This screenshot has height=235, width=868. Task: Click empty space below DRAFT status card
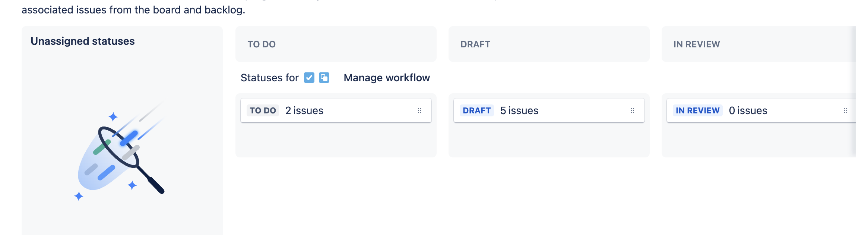click(549, 140)
